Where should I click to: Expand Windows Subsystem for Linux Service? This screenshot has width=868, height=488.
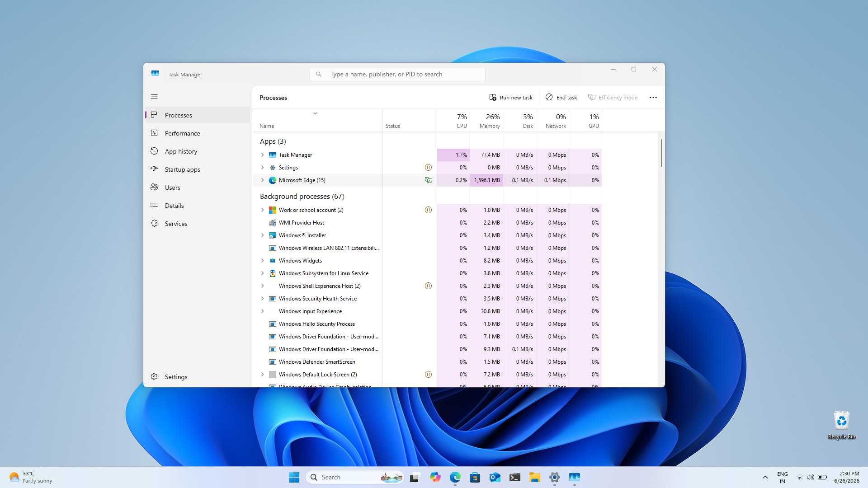tap(262, 273)
